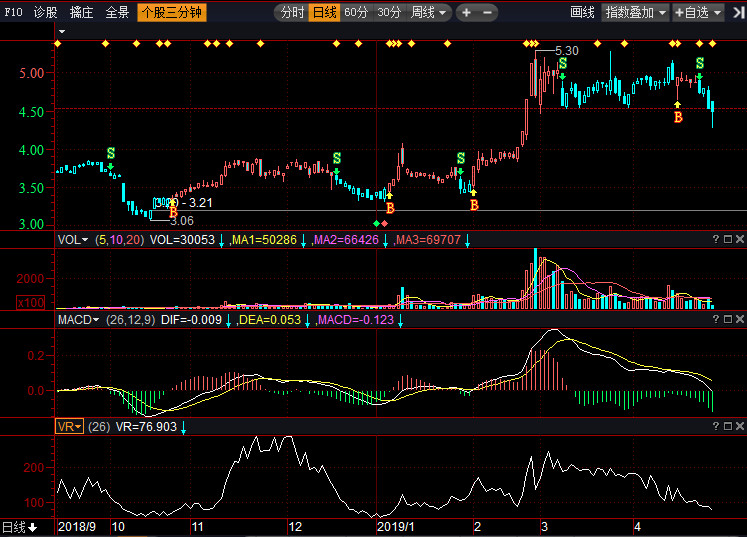Open help for MACD panel

coord(716,319)
